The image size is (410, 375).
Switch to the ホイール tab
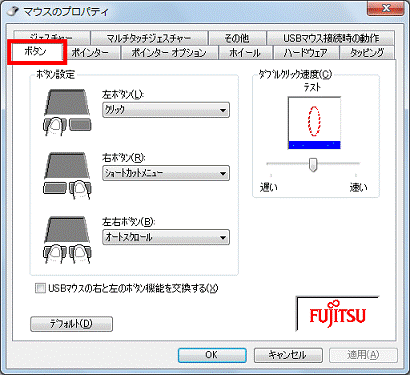click(x=245, y=53)
